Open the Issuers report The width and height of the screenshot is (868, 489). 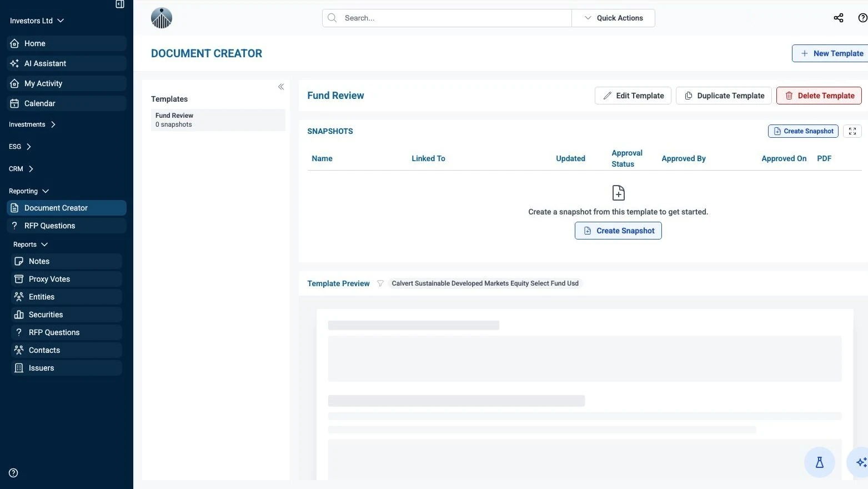[67, 368]
